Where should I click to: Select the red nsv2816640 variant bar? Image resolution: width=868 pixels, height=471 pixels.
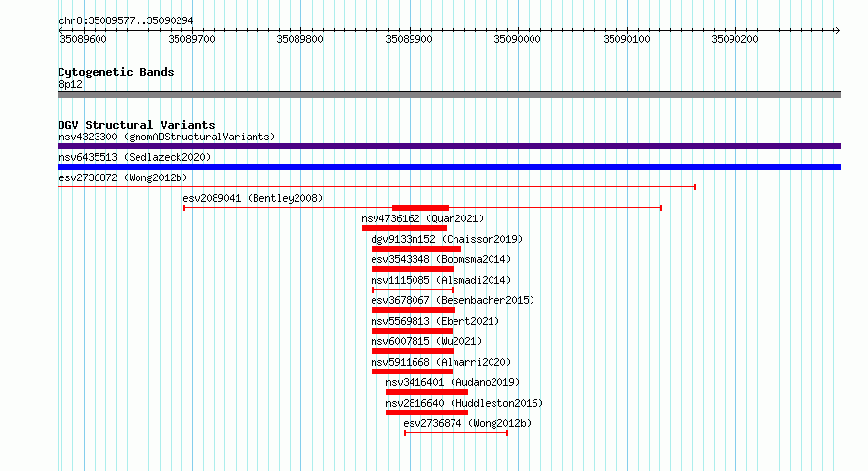tap(427, 412)
